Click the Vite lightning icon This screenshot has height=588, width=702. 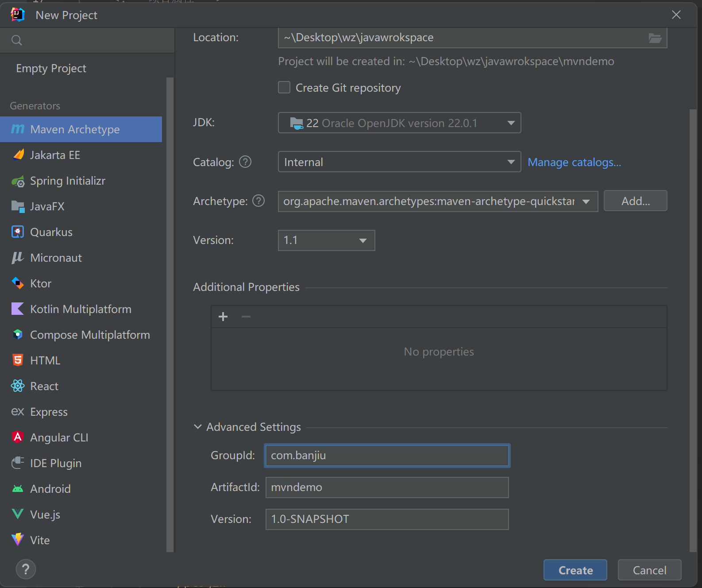(x=18, y=540)
